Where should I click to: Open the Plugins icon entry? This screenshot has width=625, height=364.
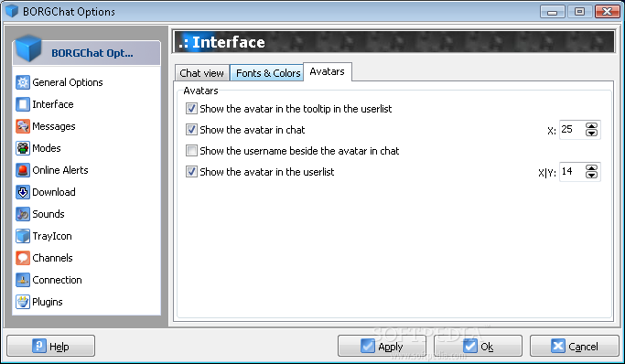(23, 302)
